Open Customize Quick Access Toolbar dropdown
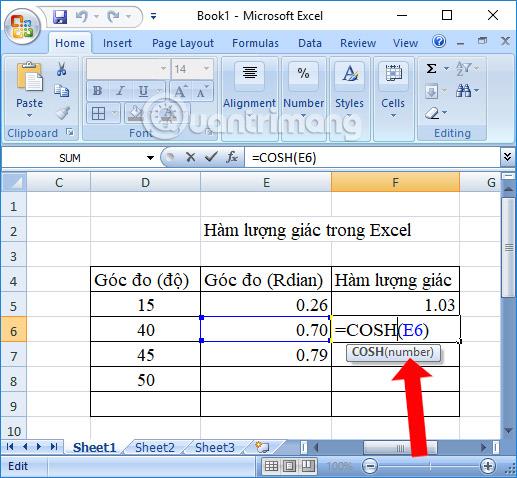This screenshot has width=517, height=478. (153, 16)
